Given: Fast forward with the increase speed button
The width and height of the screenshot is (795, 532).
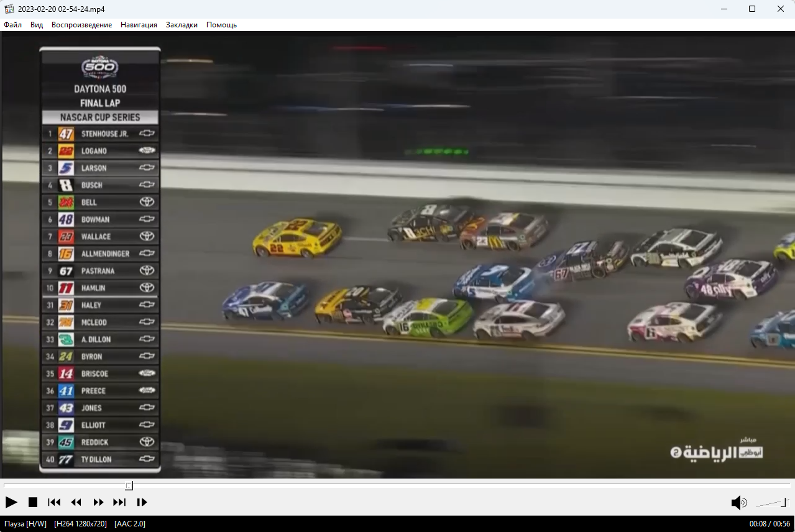Looking at the screenshot, I should pyautogui.click(x=98, y=502).
